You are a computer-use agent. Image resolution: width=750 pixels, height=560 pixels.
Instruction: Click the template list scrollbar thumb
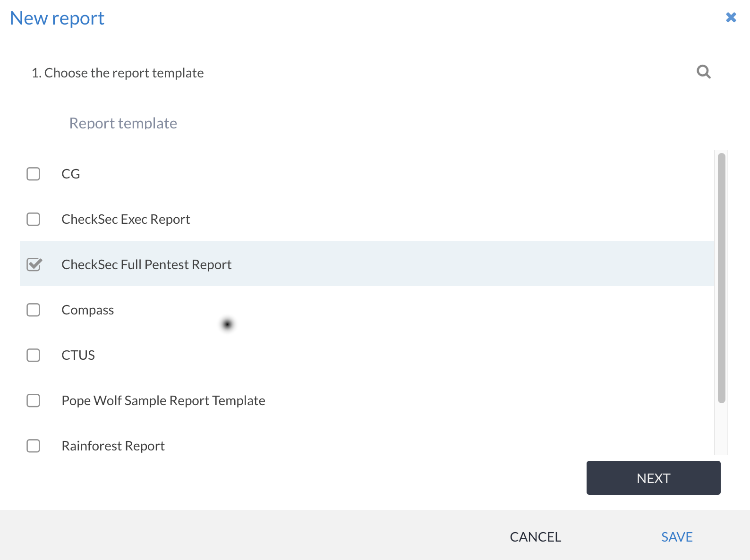pyautogui.click(x=721, y=278)
